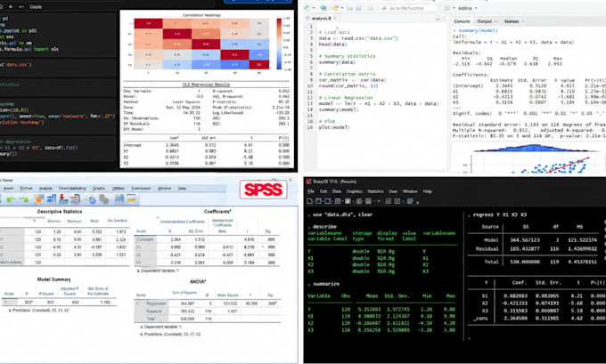Image resolution: width=606 pixels, height=364 pixels.
Task: Open the Help menu in Stata
Action: [x=427, y=191]
